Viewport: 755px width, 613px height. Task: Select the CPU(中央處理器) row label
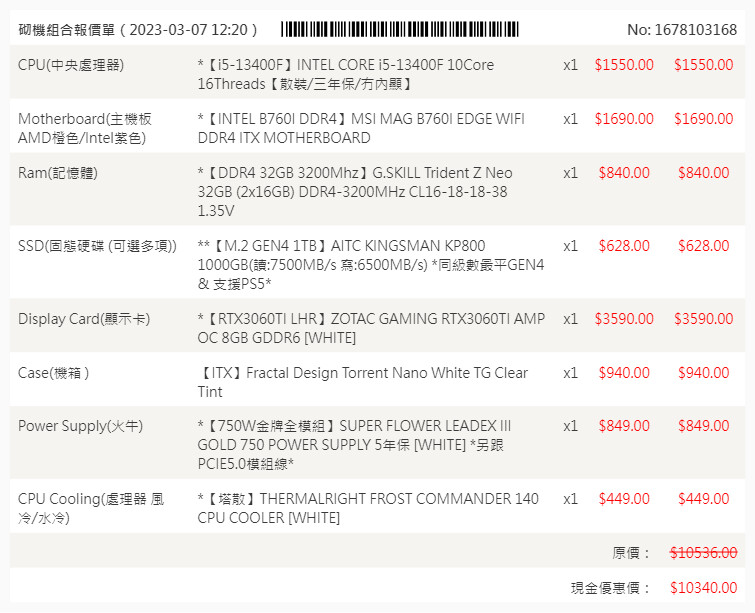tap(71, 65)
